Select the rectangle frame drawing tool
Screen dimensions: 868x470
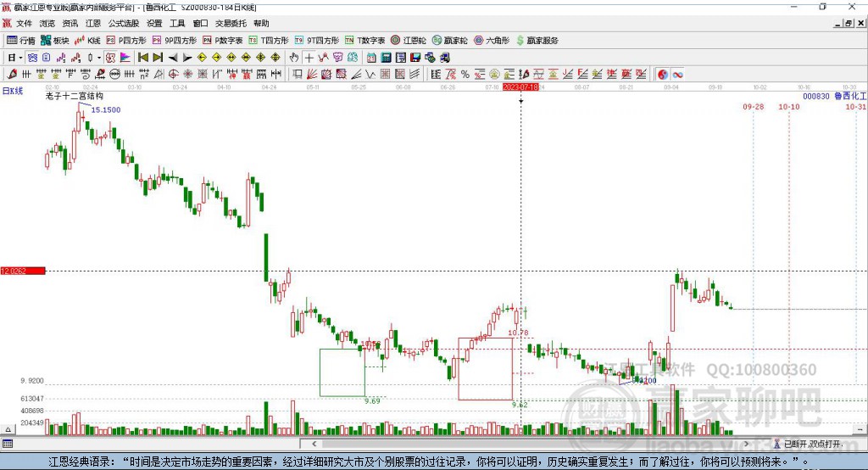[298, 75]
